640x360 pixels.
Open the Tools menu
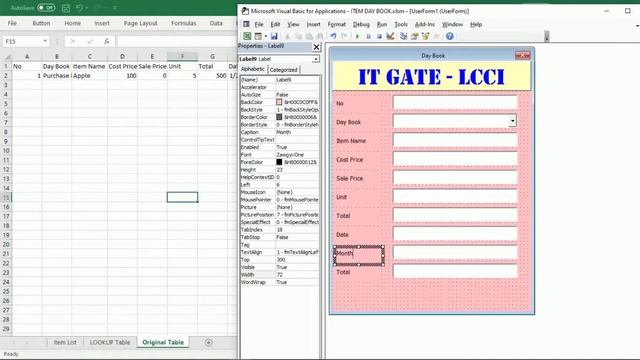[401, 24]
